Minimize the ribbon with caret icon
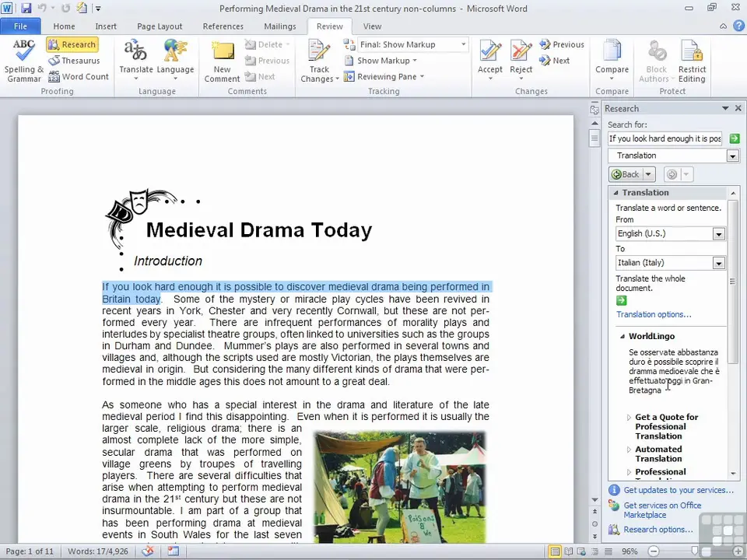This screenshot has height=560, width=747. click(723, 26)
